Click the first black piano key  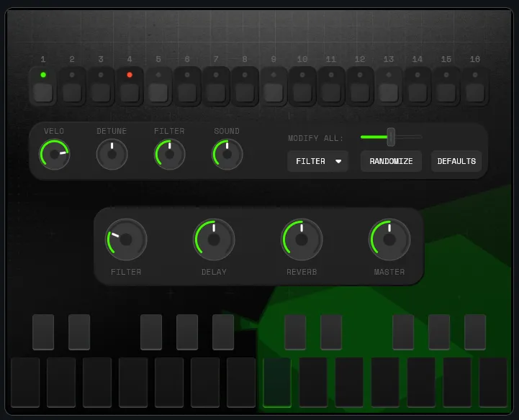[x=43, y=332]
